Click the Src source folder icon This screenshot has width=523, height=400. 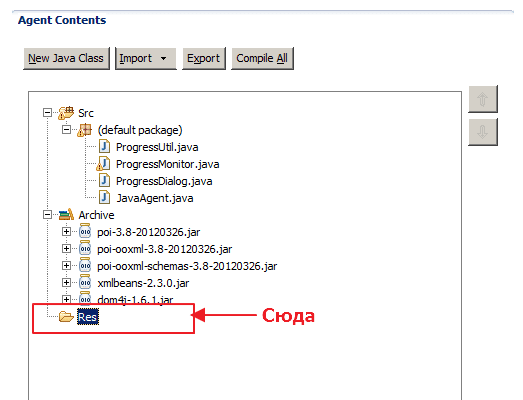[66, 113]
